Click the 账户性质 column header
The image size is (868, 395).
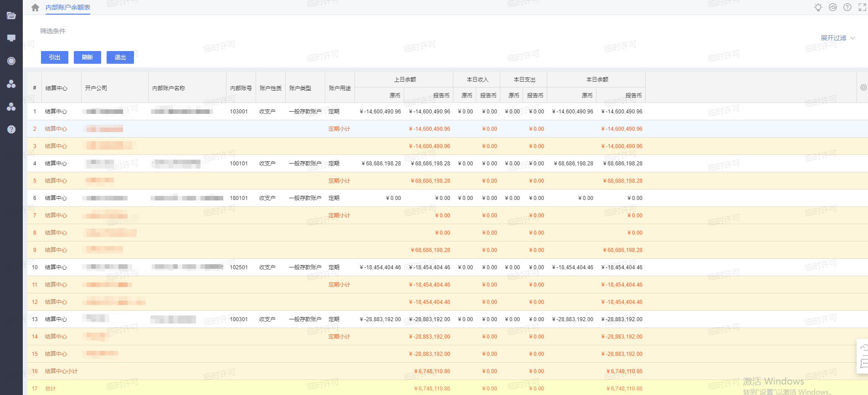pyautogui.click(x=271, y=88)
